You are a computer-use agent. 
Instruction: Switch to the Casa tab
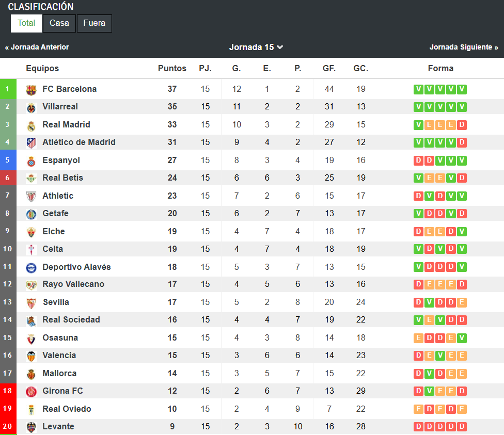tap(59, 23)
